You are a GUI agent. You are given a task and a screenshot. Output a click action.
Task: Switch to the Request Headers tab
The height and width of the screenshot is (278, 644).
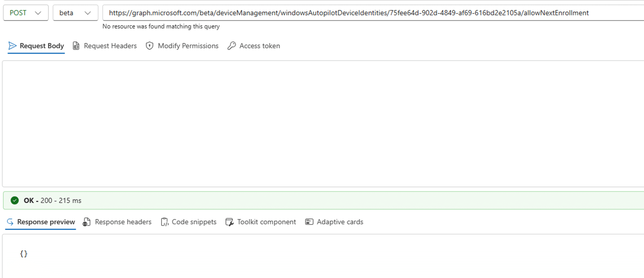110,46
